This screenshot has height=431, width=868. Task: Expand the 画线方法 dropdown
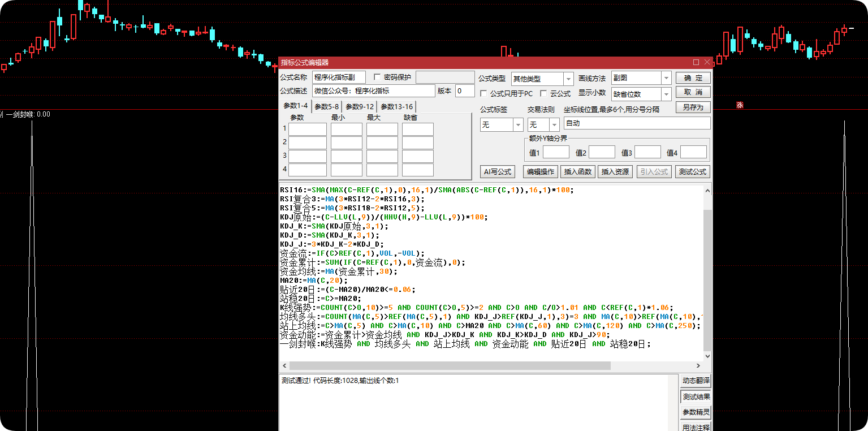click(666, 78)
